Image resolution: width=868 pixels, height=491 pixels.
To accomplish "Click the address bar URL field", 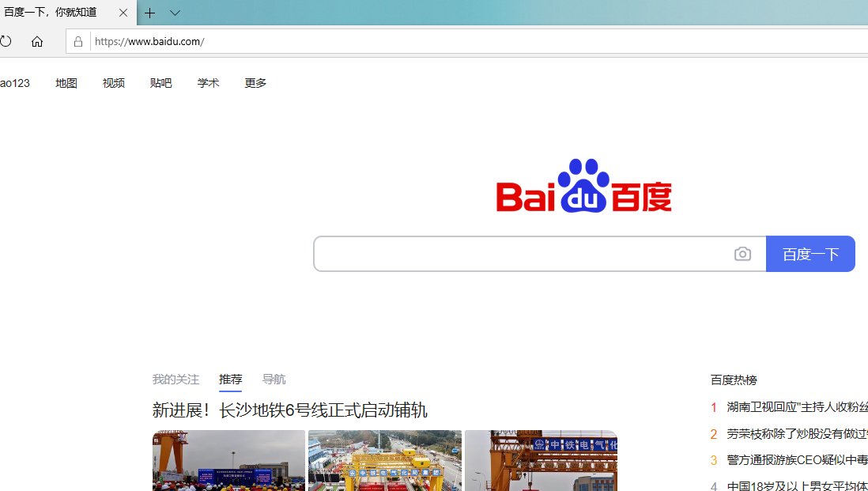I will (x=474, y=42).
